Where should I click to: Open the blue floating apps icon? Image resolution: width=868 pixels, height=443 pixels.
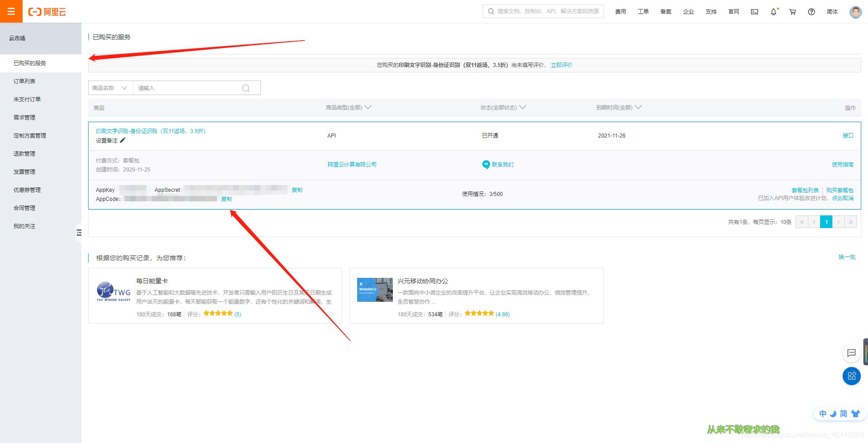[852, 376]
